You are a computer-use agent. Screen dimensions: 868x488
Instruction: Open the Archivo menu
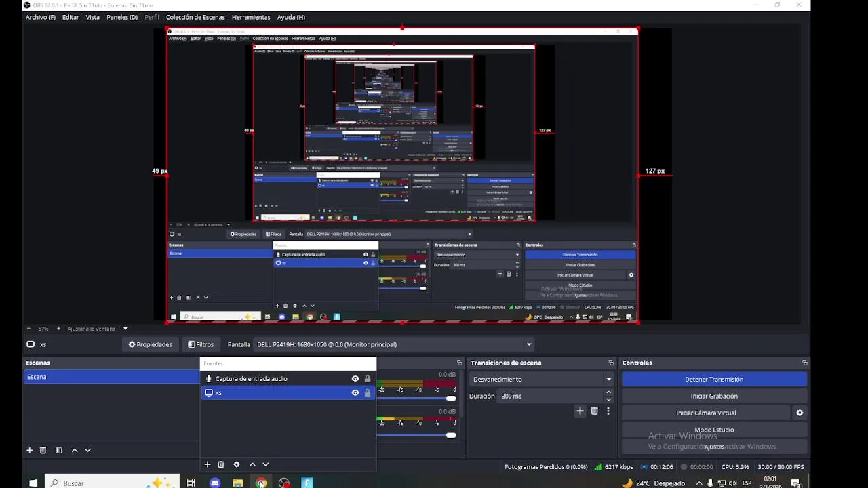click(41, 17)
